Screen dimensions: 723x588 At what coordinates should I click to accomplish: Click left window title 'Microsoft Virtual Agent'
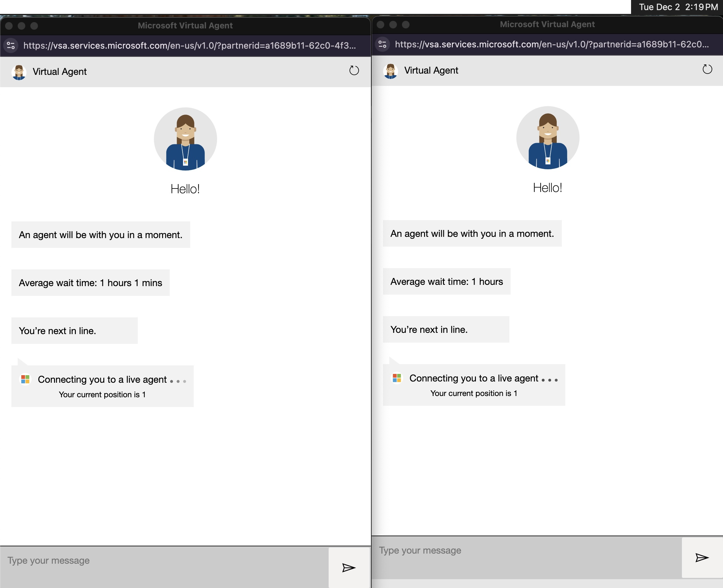tap(185, 25)
